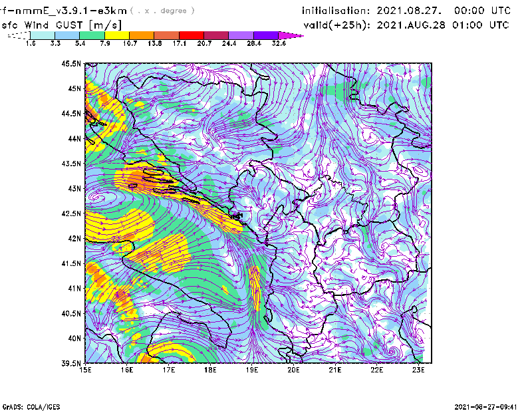This screenshot has height=411, width=532.
Task: Click the 39.5N latitude label
Action: coord(71,363)
